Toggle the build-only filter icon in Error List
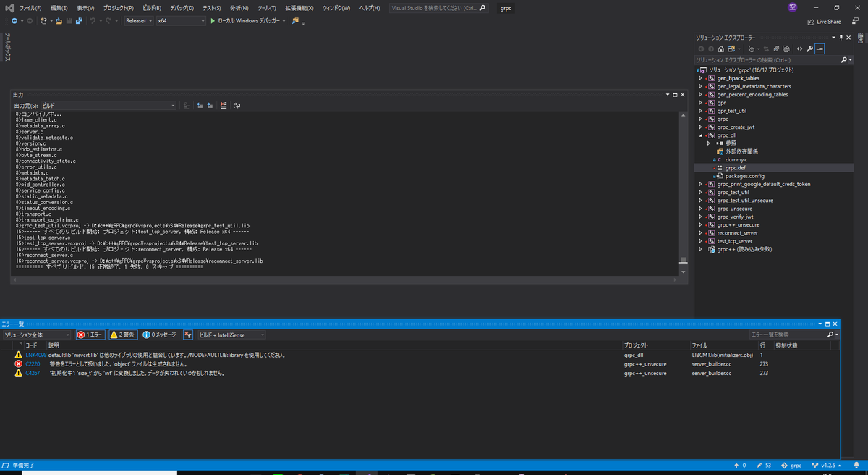 [x=188, y=335]
